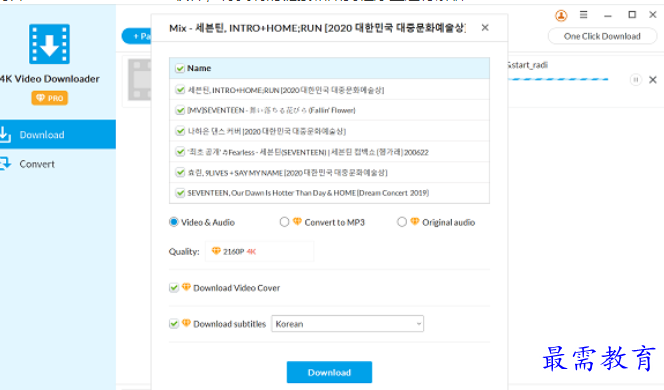Click the premium diamond icon beside Download subtitles
Image resolution: width=664 pixels, height=390 pixels.
point(186,323)
